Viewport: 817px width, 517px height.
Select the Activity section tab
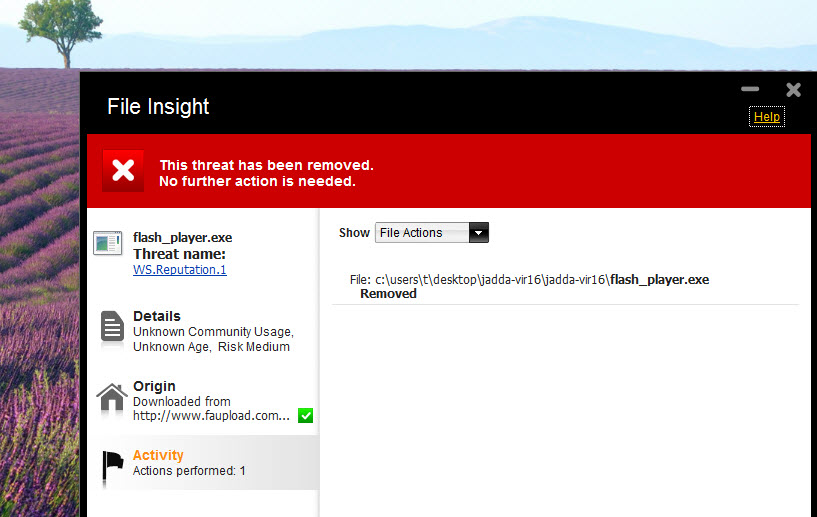tap(204, 462)
